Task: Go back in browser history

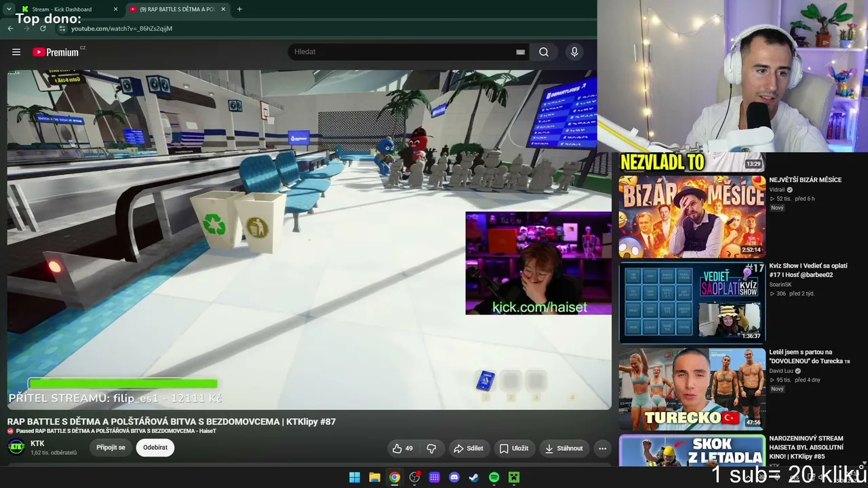Action: point(10,28)
